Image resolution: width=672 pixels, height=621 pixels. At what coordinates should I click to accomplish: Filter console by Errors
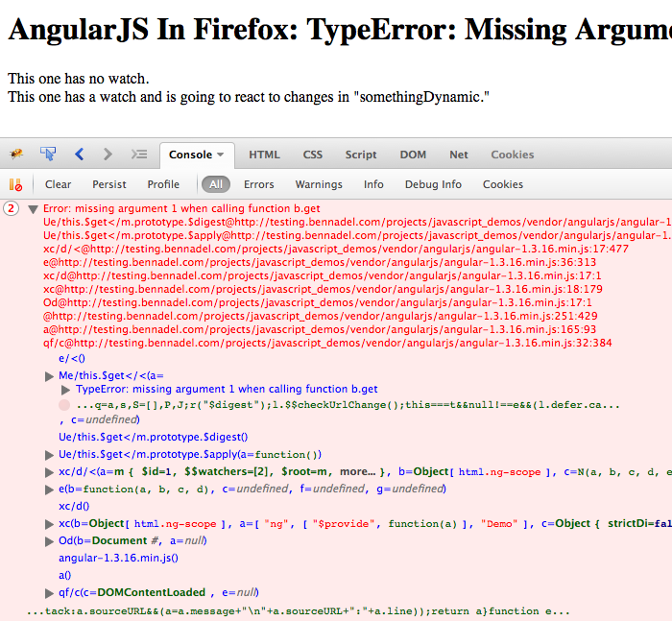[259, 184]
